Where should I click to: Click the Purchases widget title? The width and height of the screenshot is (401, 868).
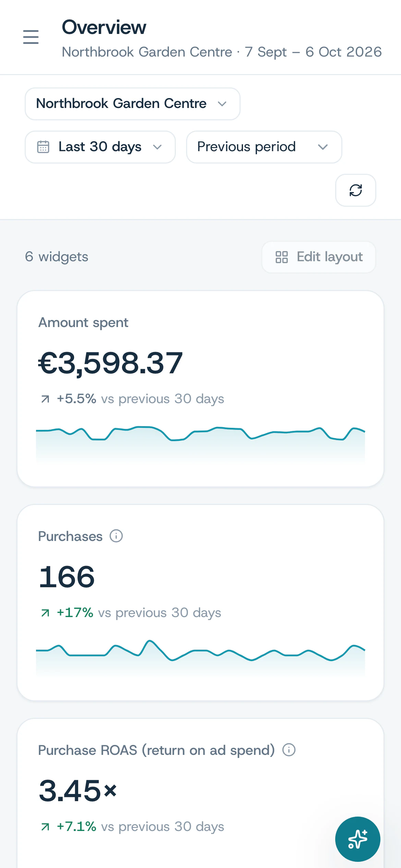click(x=70, y=536)
